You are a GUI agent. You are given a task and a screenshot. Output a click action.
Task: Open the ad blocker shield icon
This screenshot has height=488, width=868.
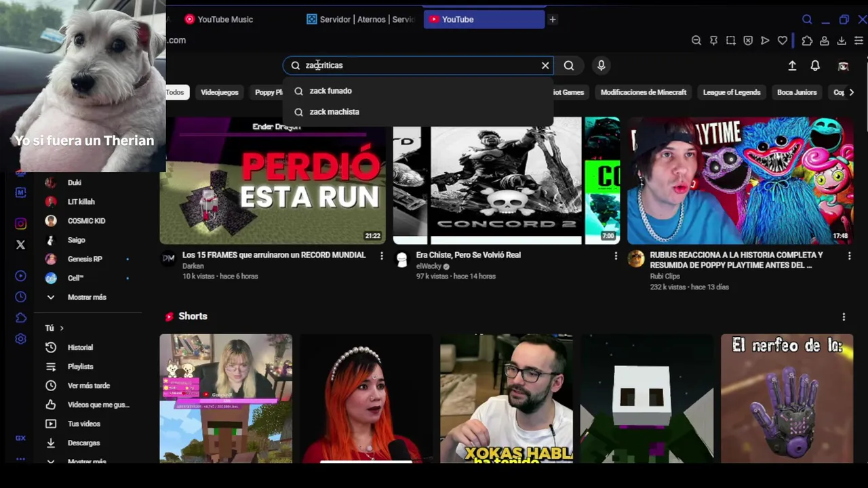click(748, 41)
